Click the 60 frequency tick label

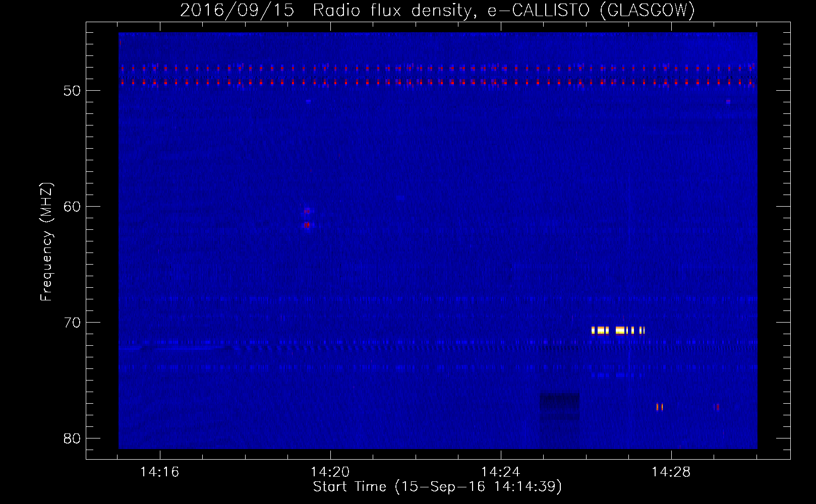(x=73, y=207)
